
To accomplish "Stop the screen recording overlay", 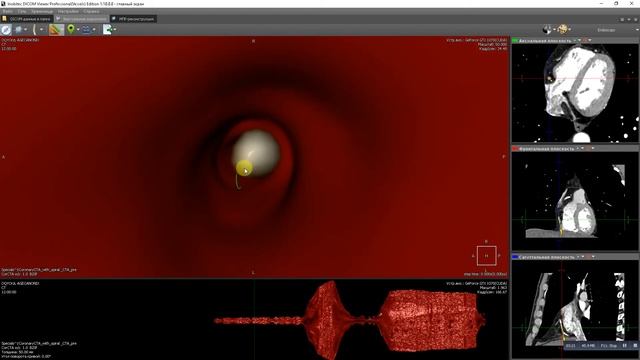I will pyautogui.click(x=635, y=346).
